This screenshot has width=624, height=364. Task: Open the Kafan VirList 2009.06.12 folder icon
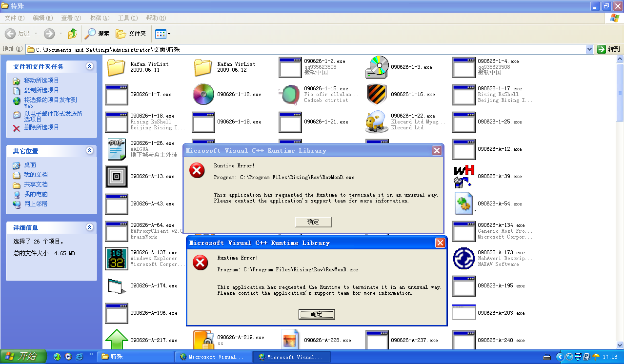click(x=203, y=67)
